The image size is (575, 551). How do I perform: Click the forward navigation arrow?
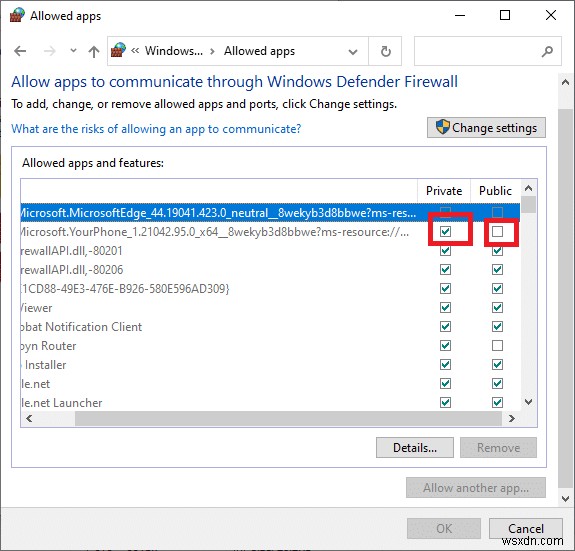click(x=50, y=51)
